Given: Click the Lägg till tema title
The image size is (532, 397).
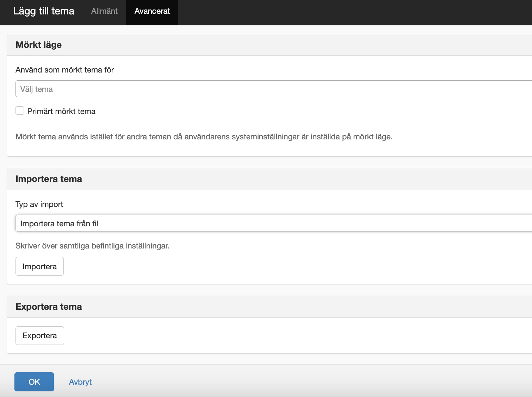Looking at the screenshot, I should [44, 11].
